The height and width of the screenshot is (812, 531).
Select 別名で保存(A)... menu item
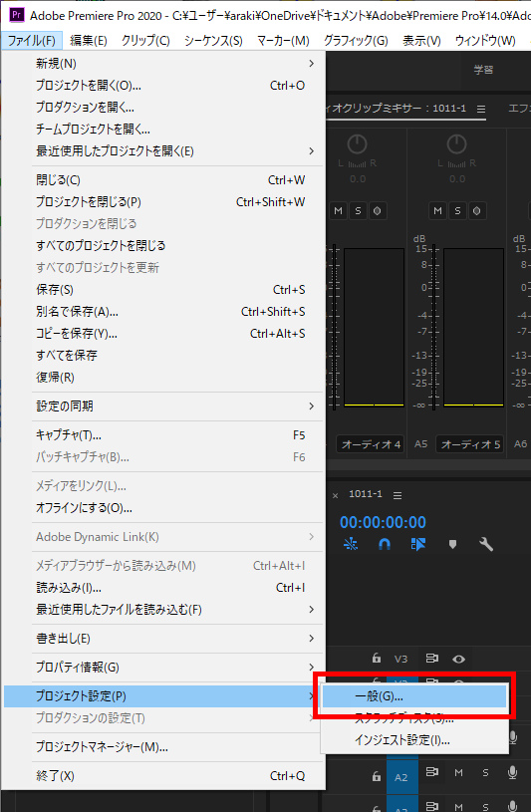(163, 312)
